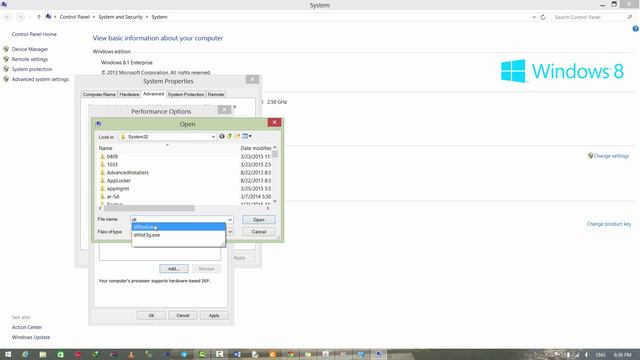Go up one level in Control Panel
This screenshot has height=360, width=640.
[x=39, y=17]
